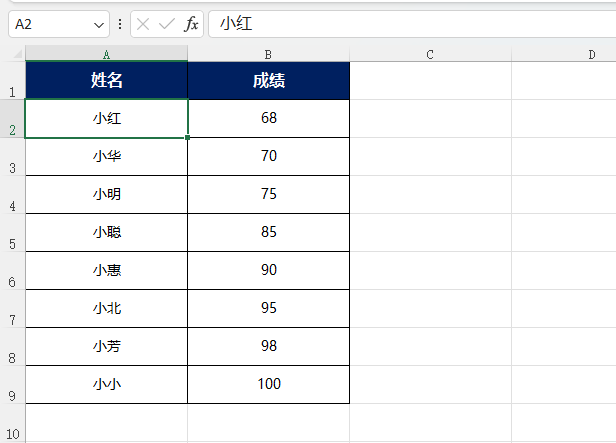Click the cell containing 小芳
The height and width of the screenshot is (443, 616).
(x=106, y=346)
